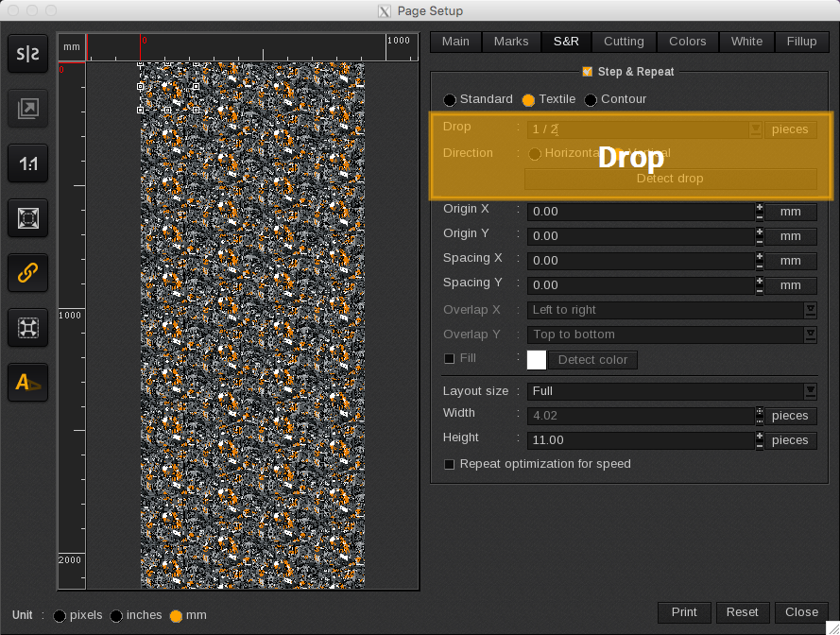Switch to the Cutting tab
Viewport: 840px width, 635px height.
point(624,42)
